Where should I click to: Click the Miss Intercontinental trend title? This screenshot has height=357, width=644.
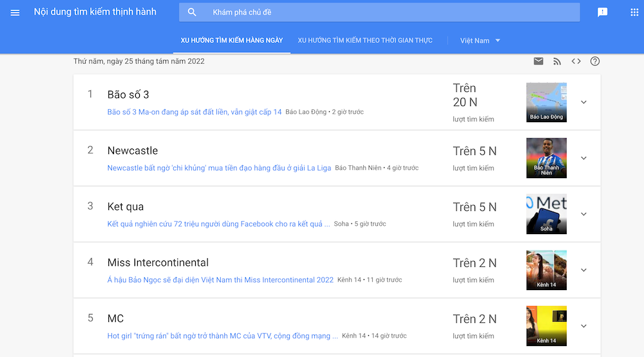point(158,262)
